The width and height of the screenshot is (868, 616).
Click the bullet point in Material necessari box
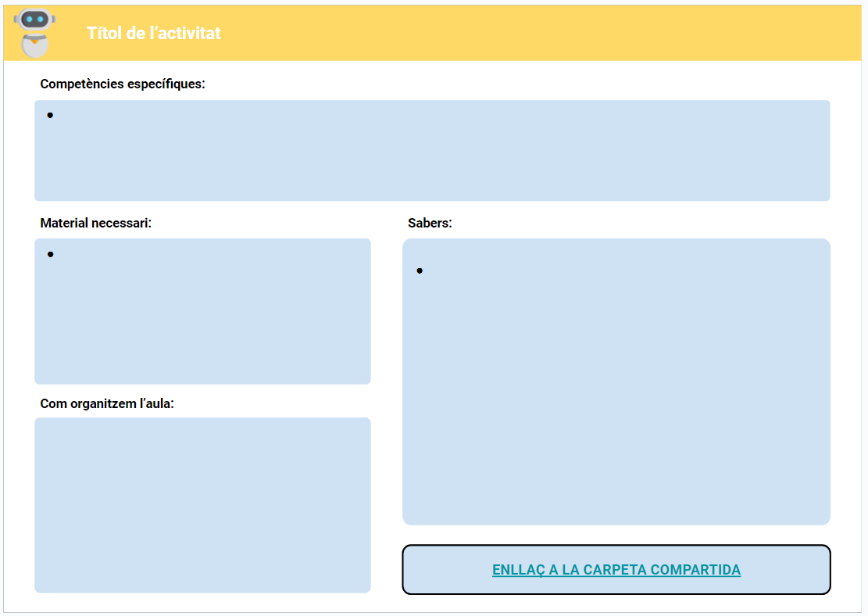(50, 254)
